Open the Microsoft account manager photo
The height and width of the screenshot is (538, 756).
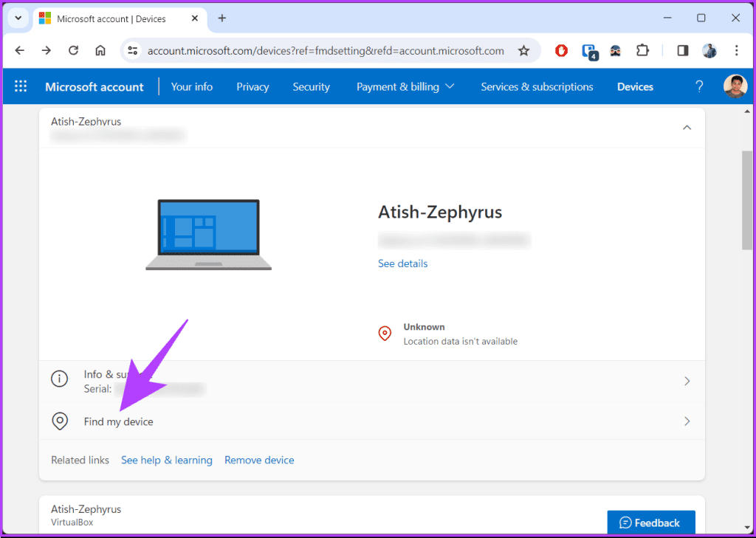[x=735, y=87]
